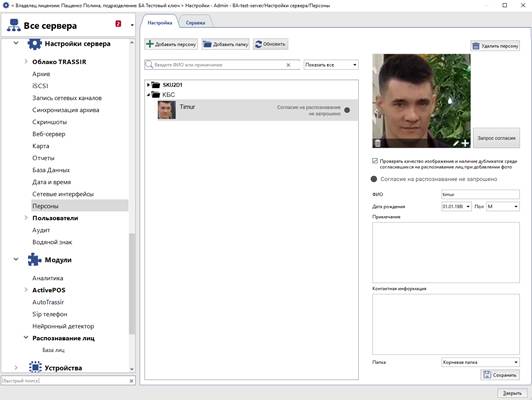This screenshot has height=400, width=532.
Task: Open iSCSI settings
Action: [40, 86]
